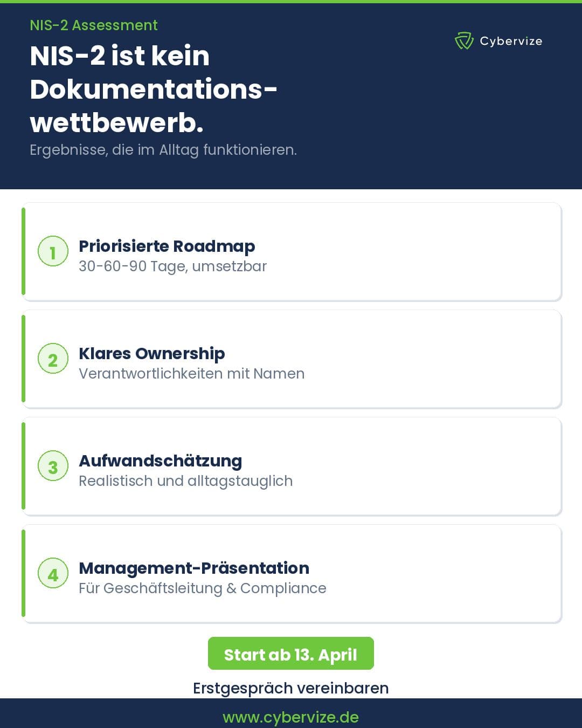
Task: Click the text Realistisch und alltagstauglich
Action: coord(185,481)
